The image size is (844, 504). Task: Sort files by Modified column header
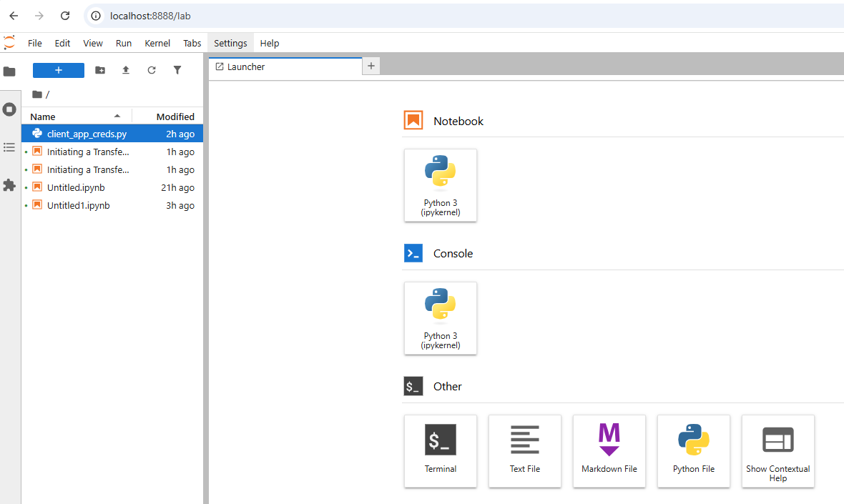[175, 117]
